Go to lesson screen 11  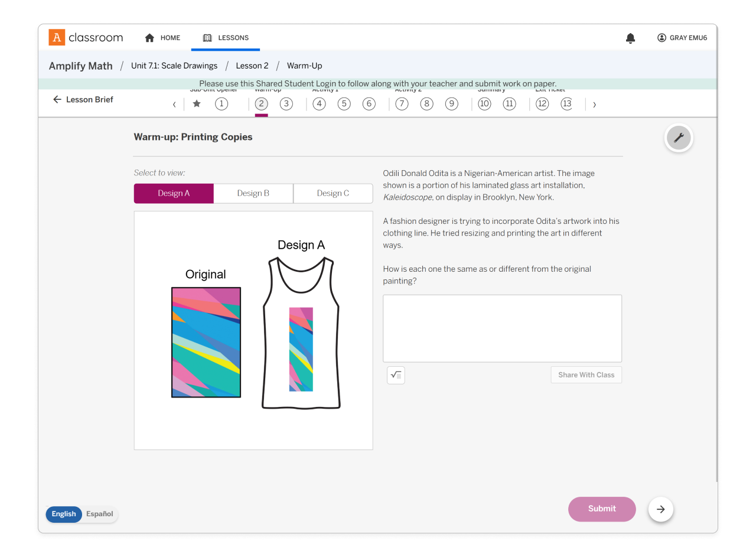click(509, 104)
